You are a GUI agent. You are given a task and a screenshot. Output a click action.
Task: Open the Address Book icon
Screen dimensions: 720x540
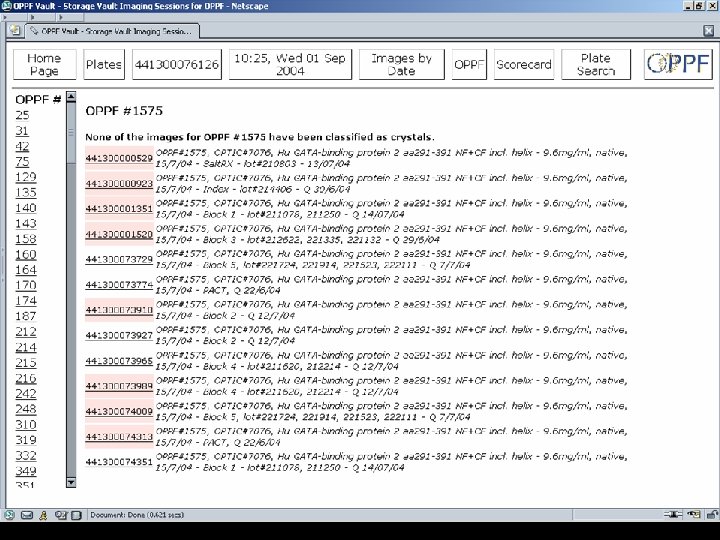pos(76,515)
